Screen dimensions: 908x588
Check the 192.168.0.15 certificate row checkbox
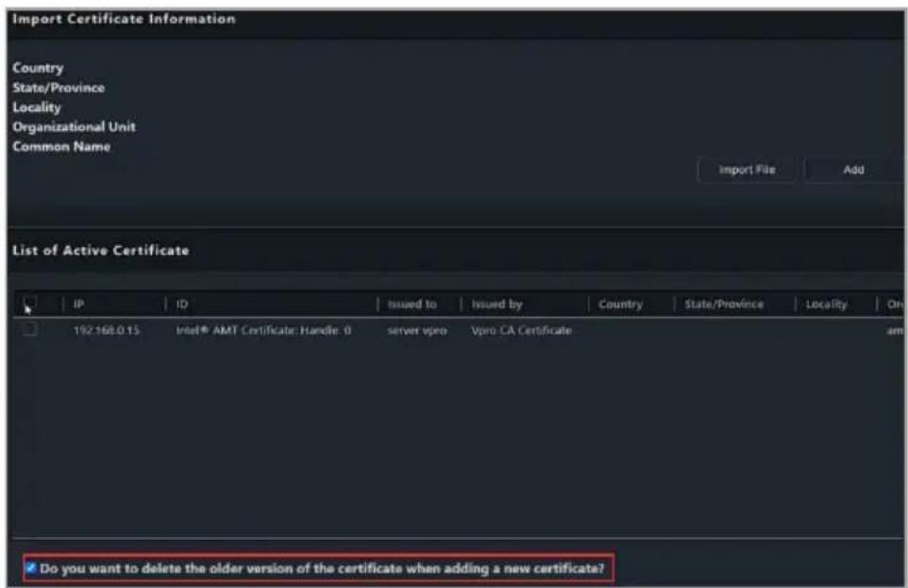point(30,329)
